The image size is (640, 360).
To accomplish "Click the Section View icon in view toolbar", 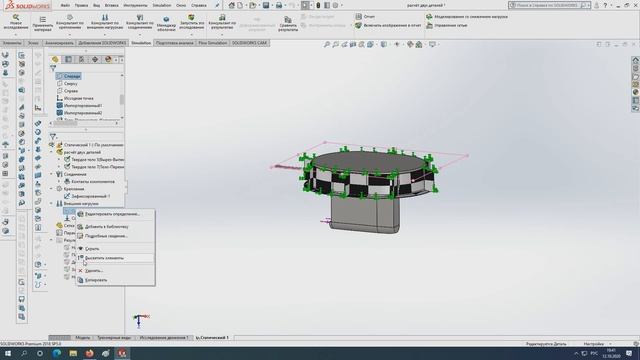I will pos(353,44).
